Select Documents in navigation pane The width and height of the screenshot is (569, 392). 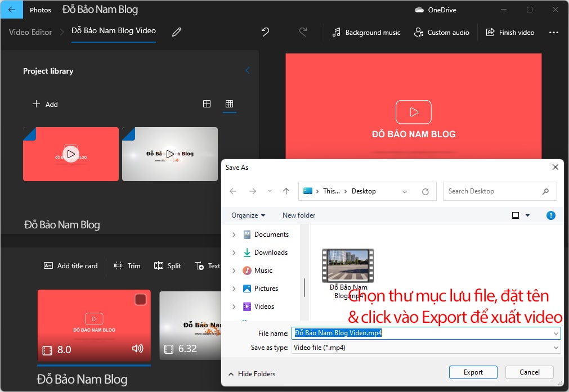266,235
